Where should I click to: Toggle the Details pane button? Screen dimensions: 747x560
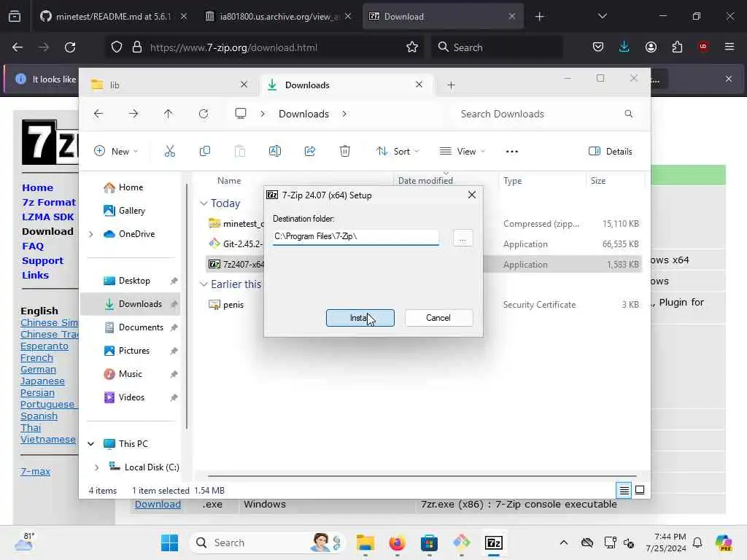tap(611, 152)
